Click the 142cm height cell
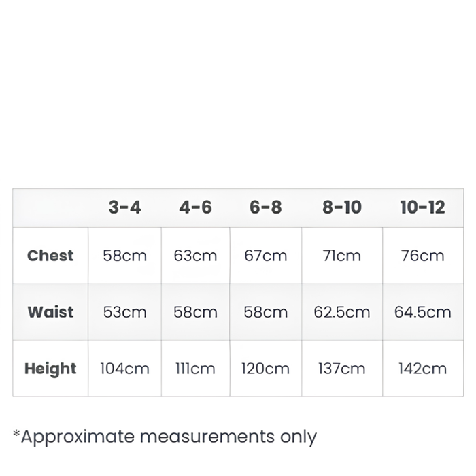Image resolution: width=476 pixels, height=476 pixels. pos(423,369)
